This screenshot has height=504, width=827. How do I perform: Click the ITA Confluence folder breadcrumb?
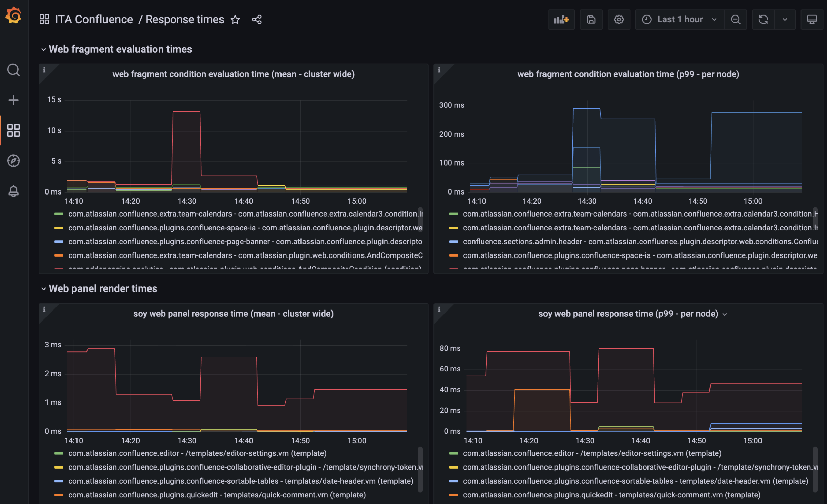click(x=94, y=20)
